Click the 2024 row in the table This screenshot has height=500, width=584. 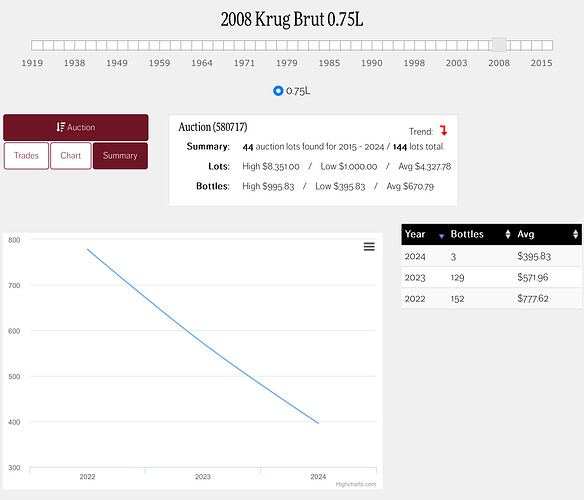click(x=491, y=256)
